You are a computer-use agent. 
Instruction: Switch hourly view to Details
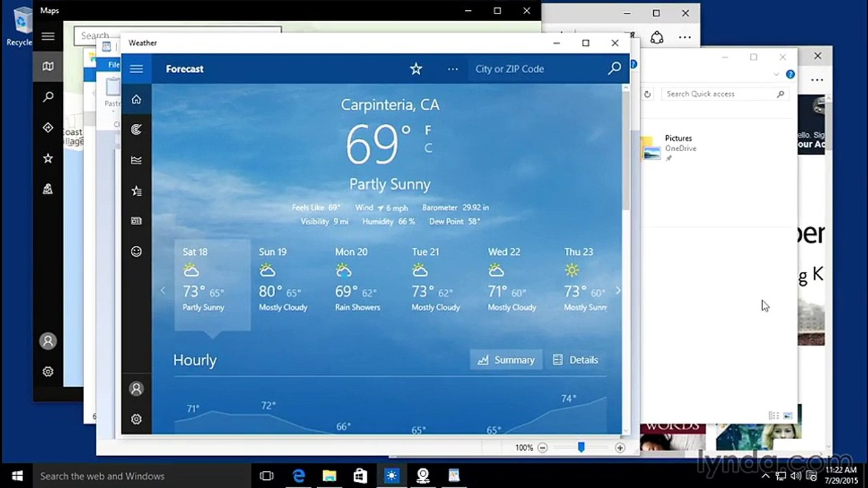[x=575, y=360]
